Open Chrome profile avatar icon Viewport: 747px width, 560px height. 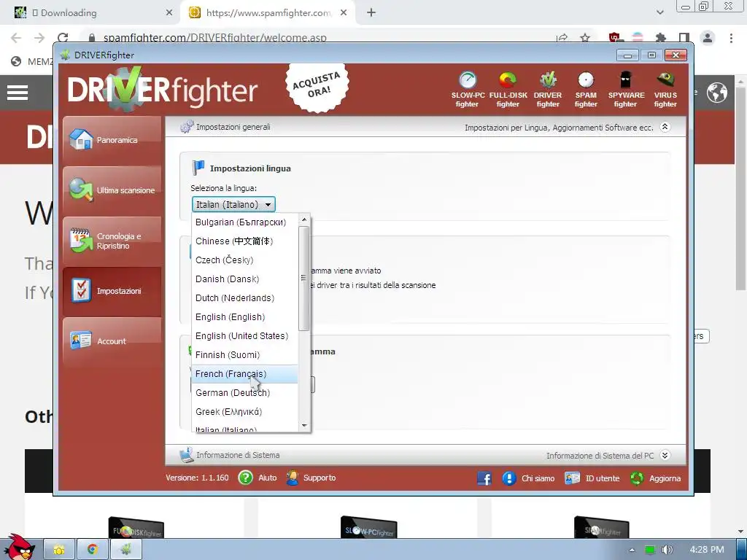click(x=708, y=38)
